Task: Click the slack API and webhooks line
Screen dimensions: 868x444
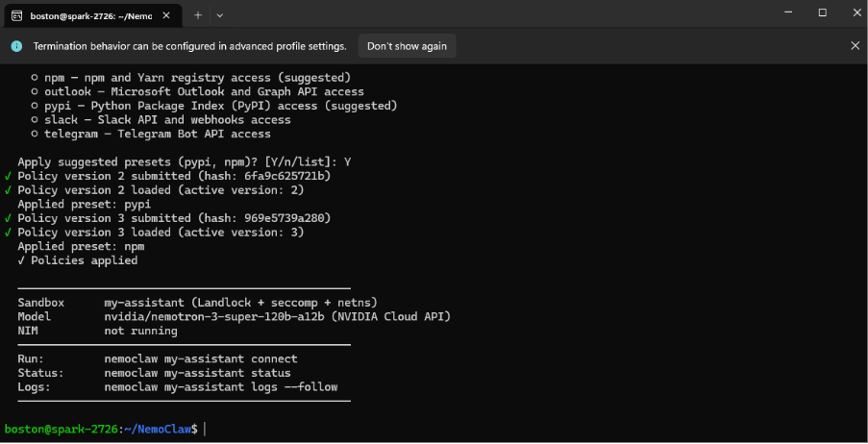Action: pyautogui.click(x=161, y=119)
